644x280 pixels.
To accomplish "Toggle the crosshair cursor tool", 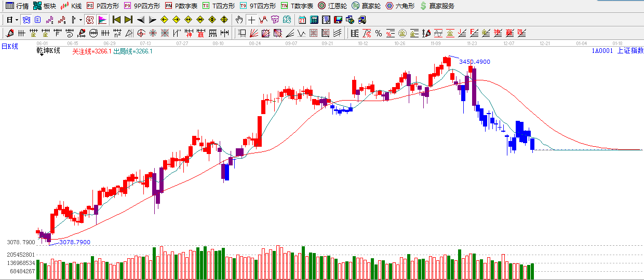I will (251, 20).
